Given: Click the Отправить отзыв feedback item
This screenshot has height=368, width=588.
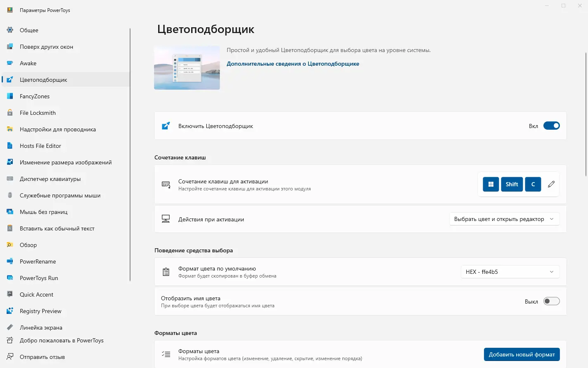Looking at the screenshot, I should point(42,357).
